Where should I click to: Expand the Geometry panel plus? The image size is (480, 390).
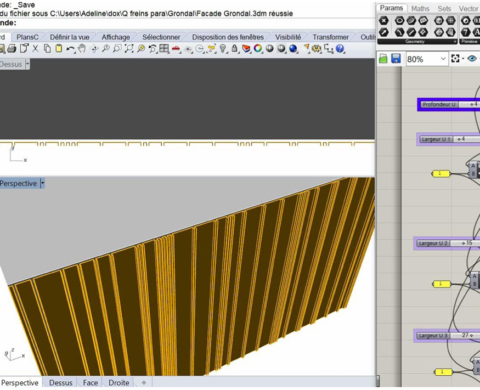click(x=455, y=42)
